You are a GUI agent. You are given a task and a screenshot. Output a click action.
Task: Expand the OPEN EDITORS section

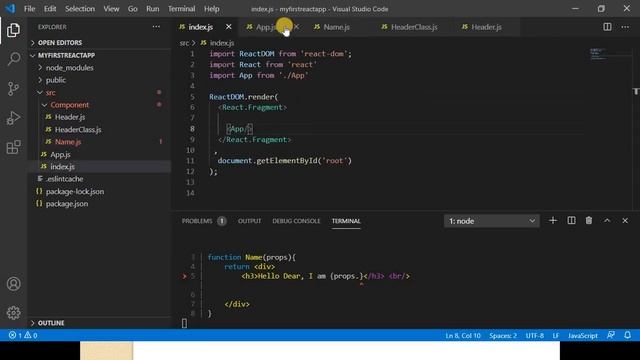(60, 43)
